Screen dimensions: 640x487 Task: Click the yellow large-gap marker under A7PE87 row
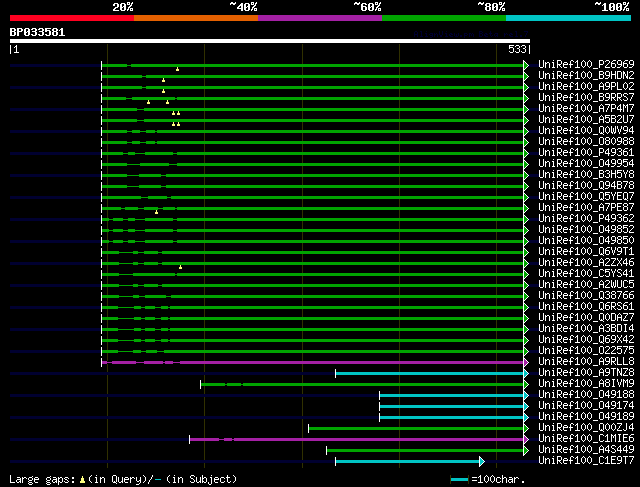click(x=156, y=212)
